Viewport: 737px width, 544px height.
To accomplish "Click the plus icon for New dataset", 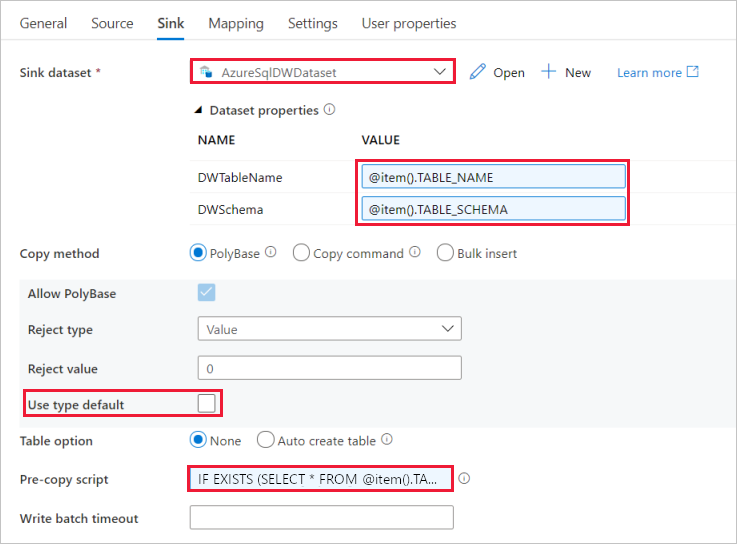I will (549, 72).
